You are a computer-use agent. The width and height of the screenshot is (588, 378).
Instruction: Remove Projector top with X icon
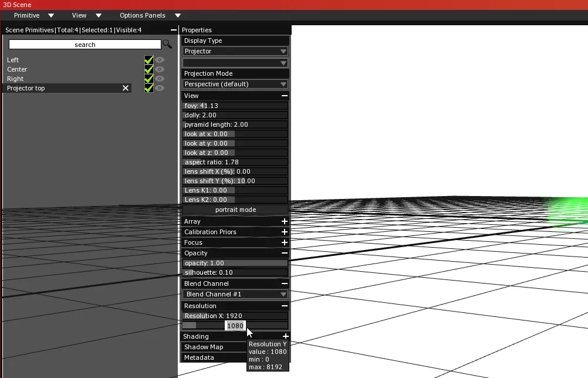[126, 88]
